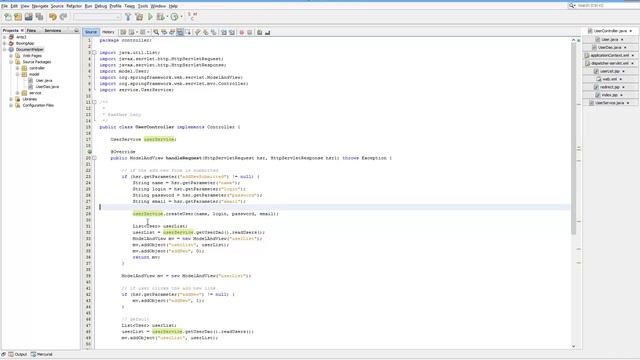Click the Undo arrow icon
The width and height of the screenshot is (640, 360).
pos(53,17)
